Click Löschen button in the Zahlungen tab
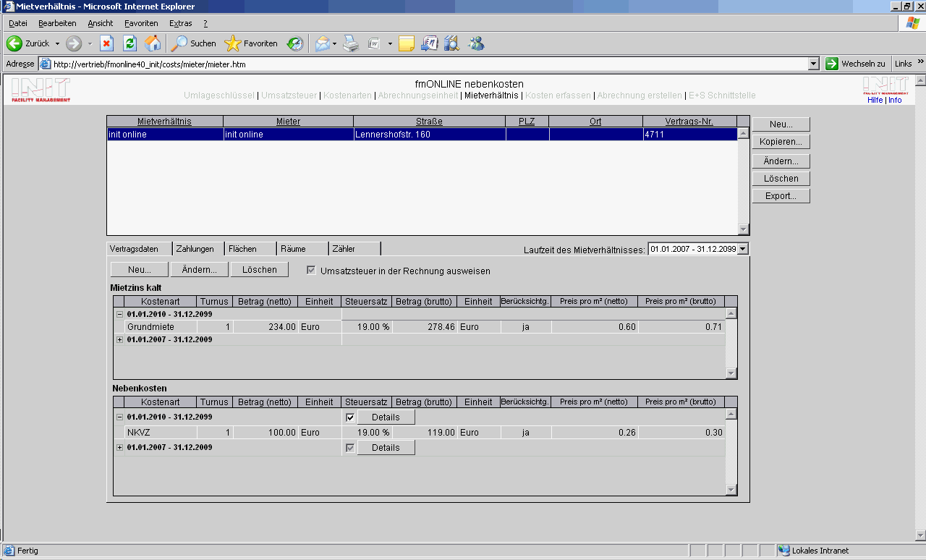Image resolution: width=926 pixels, height=560 pixels. click(x=260, y=270)
